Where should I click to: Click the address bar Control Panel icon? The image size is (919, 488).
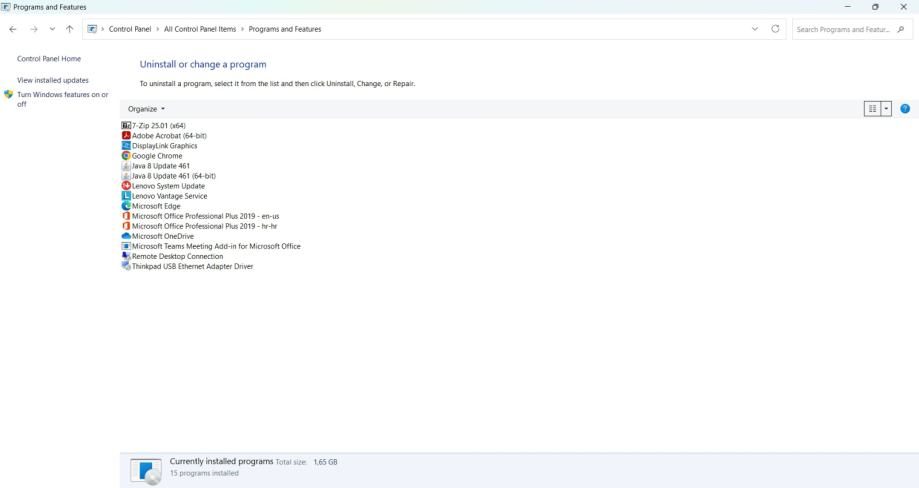92,29
